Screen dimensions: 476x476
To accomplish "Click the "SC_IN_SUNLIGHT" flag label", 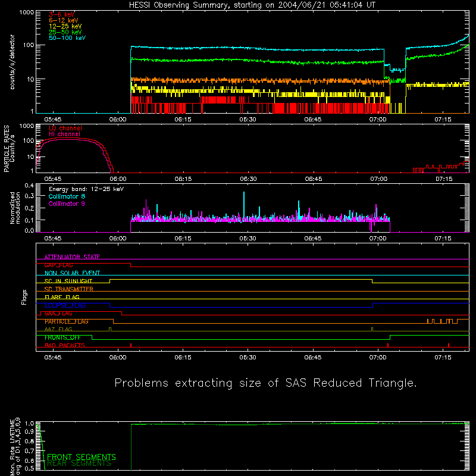I will coord(68,281).
